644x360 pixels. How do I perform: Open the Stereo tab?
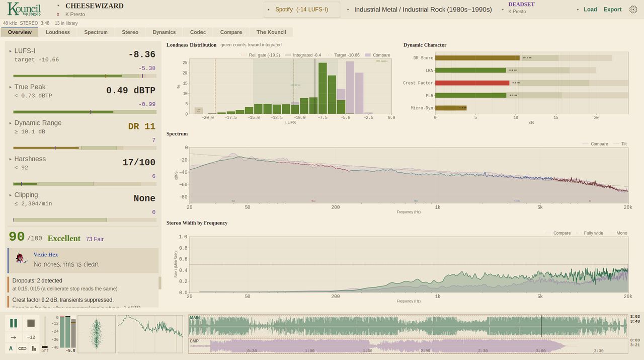pyautogui.click(x=130, y=32)
